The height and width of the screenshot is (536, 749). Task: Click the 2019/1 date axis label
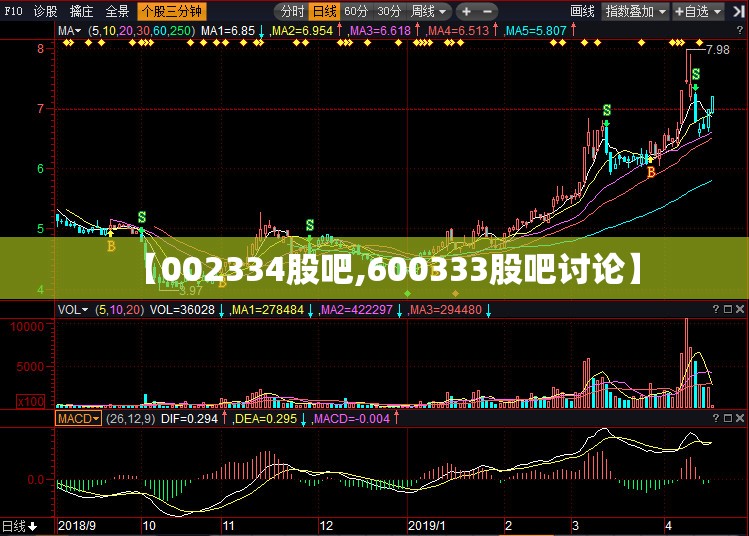426,526
